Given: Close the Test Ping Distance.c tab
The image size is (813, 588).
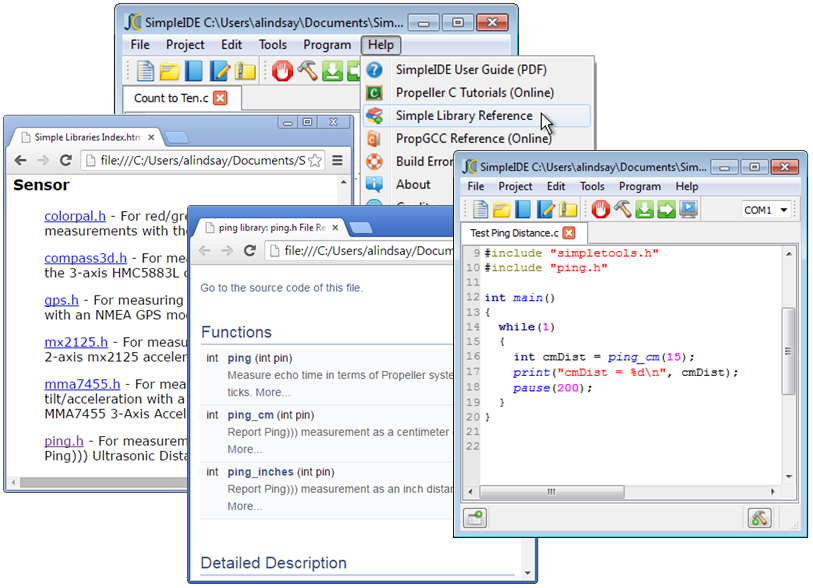Looking at the screenshot, I should (x=569, y=233).
